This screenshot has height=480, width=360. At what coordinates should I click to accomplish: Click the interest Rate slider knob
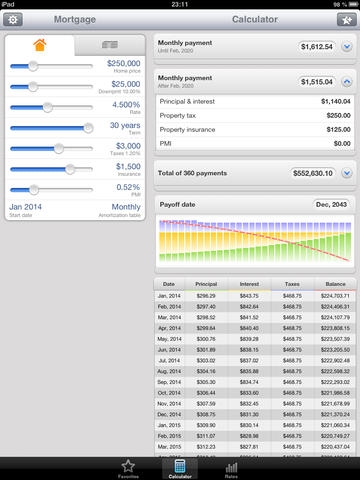tap(48, 107)
